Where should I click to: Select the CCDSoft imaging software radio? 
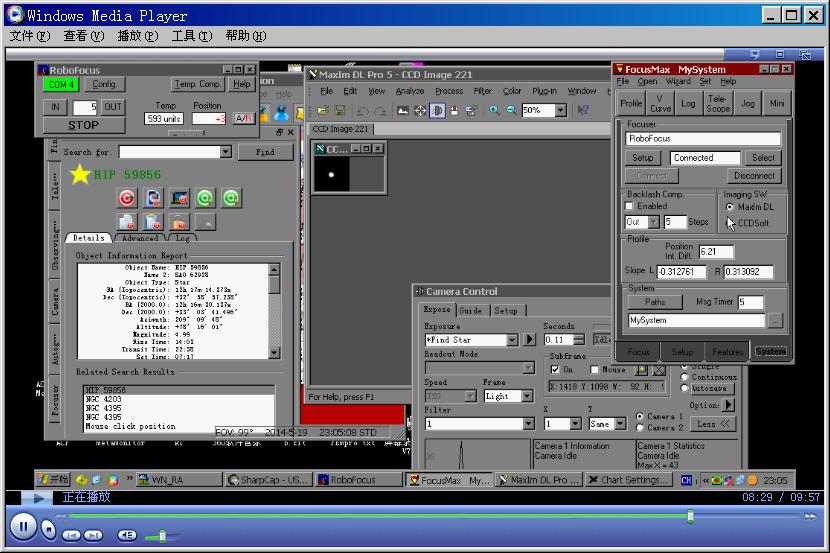(730, 223)
